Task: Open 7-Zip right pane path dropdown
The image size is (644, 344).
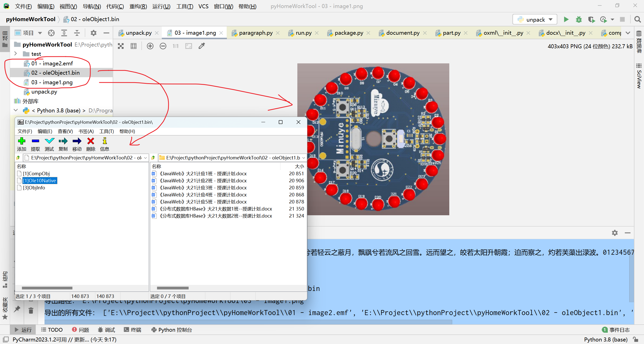Action: [x=304, y=158]
